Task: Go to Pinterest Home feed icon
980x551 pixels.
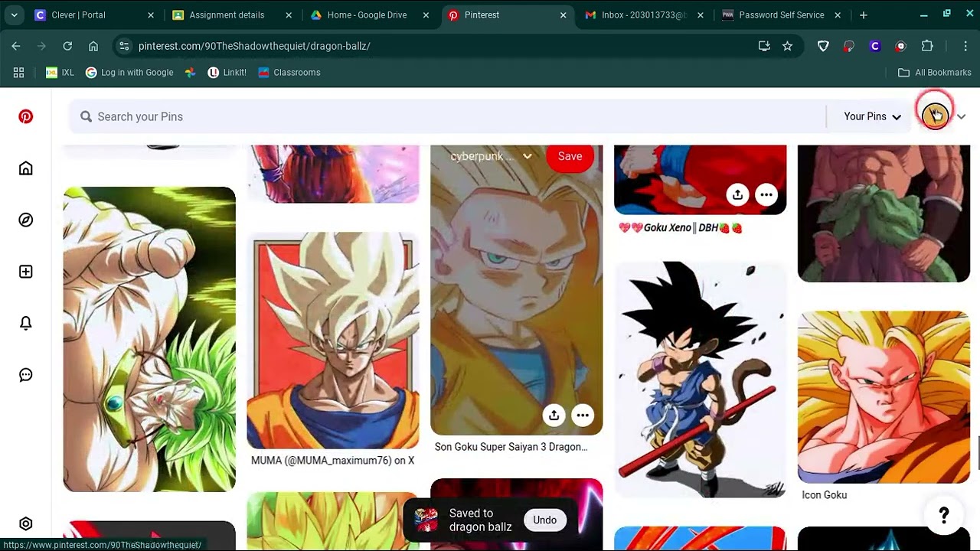Action: (26, 168)
